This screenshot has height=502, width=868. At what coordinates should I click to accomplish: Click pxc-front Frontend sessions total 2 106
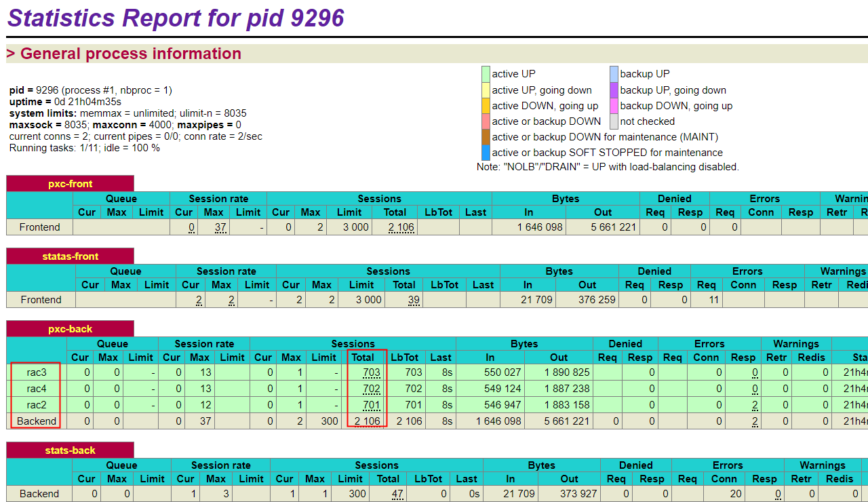[x=401, y=227]
